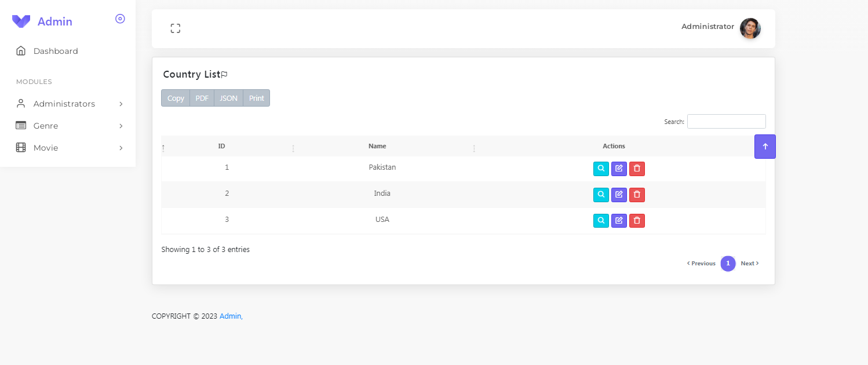Export the table as PDF
Screen dimensions: 868x365
pyautogui.click(x=202, y=98)
